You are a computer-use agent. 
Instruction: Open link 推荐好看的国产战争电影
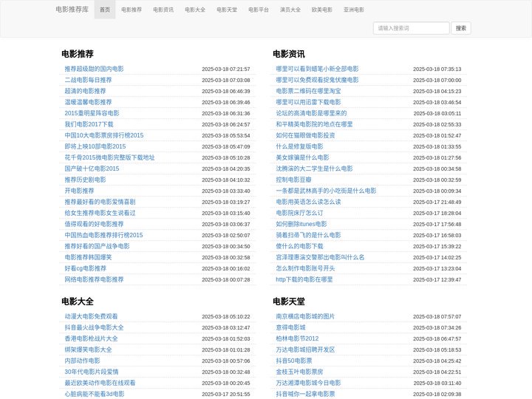tap(97, 246)
